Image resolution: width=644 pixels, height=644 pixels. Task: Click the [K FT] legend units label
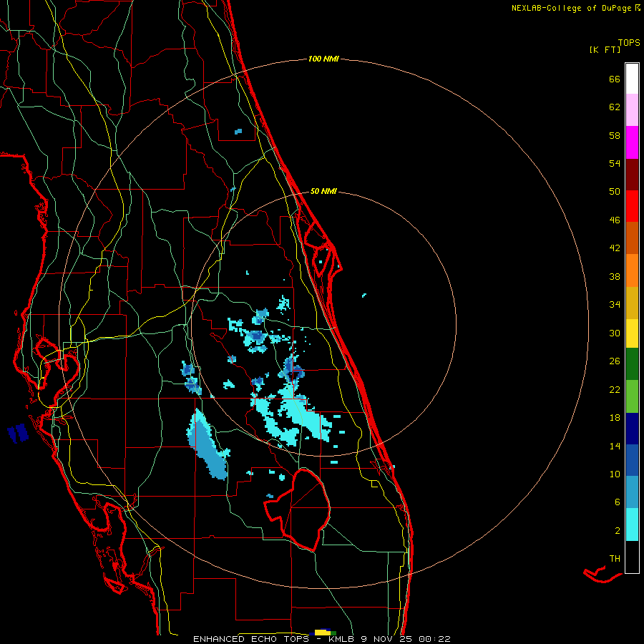pos(605,49)
